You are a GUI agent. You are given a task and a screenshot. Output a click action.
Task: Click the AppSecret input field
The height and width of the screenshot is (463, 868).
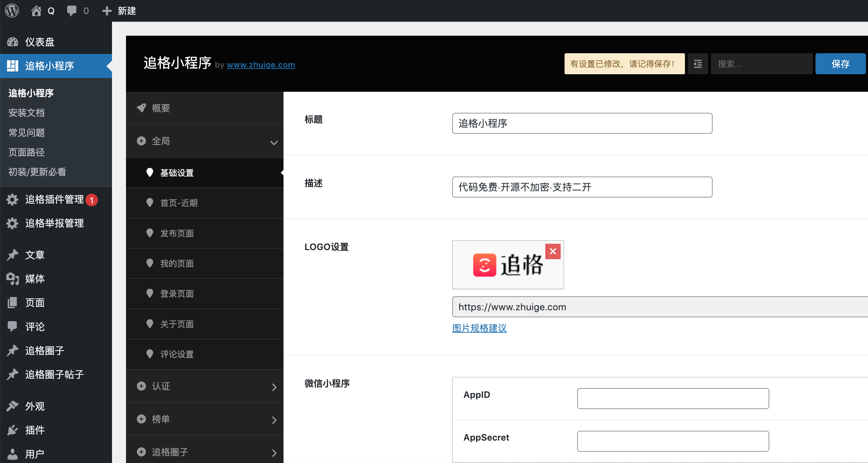673,441
